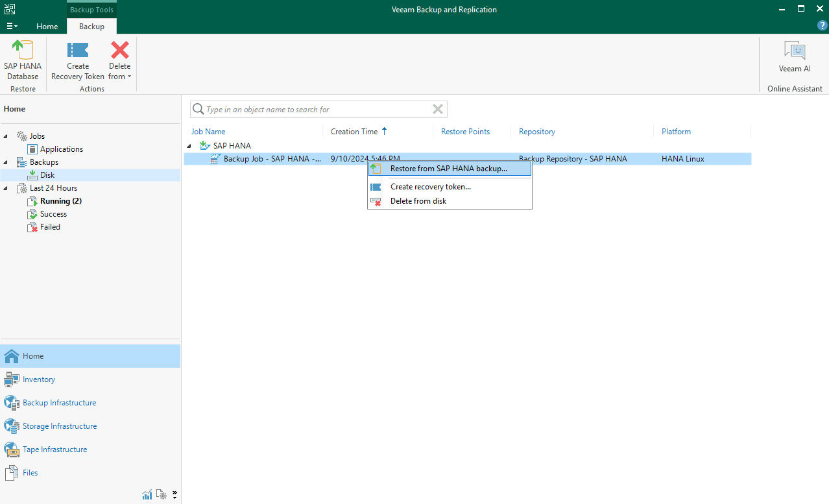Choose Restore from SAP HANA backup

[x=448, y=169]
